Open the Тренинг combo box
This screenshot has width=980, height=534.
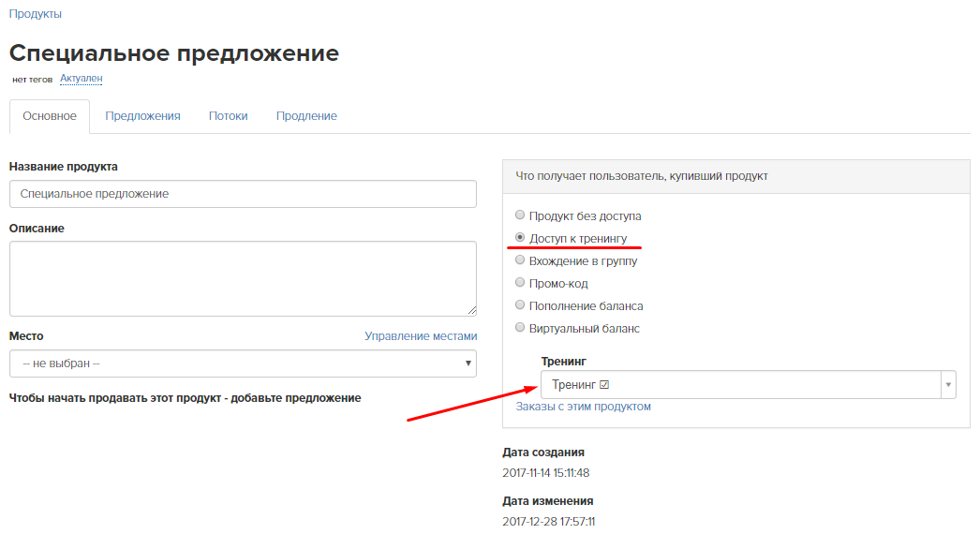tap(749, 384)
